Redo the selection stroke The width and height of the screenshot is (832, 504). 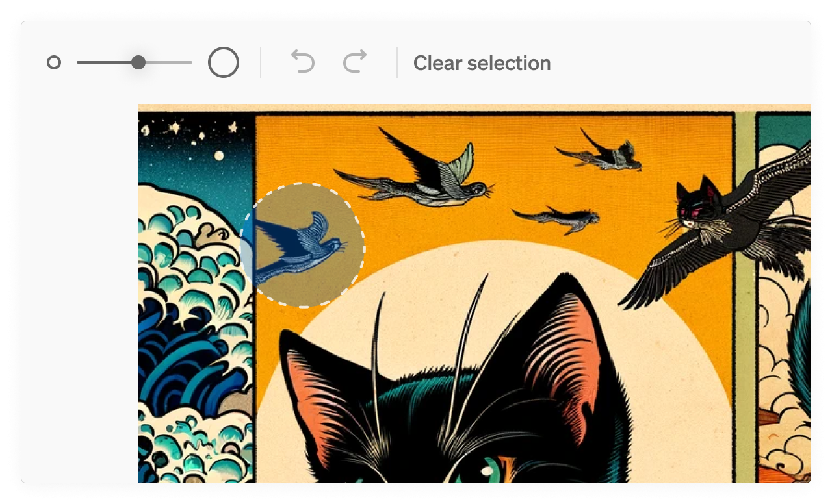[x=355, y=62]
